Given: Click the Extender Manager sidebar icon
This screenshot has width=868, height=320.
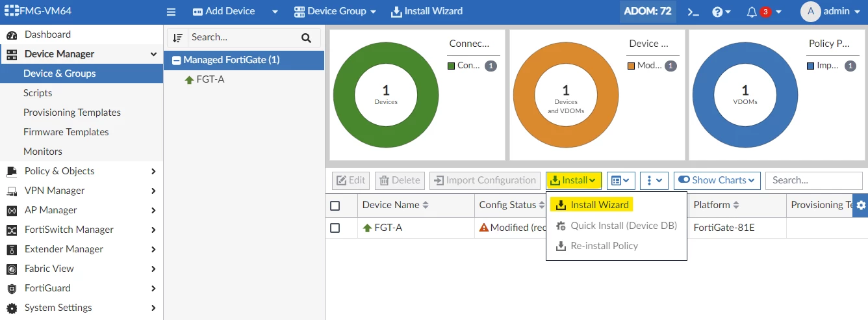Looking at the screenshot, I should click(12, 249).
